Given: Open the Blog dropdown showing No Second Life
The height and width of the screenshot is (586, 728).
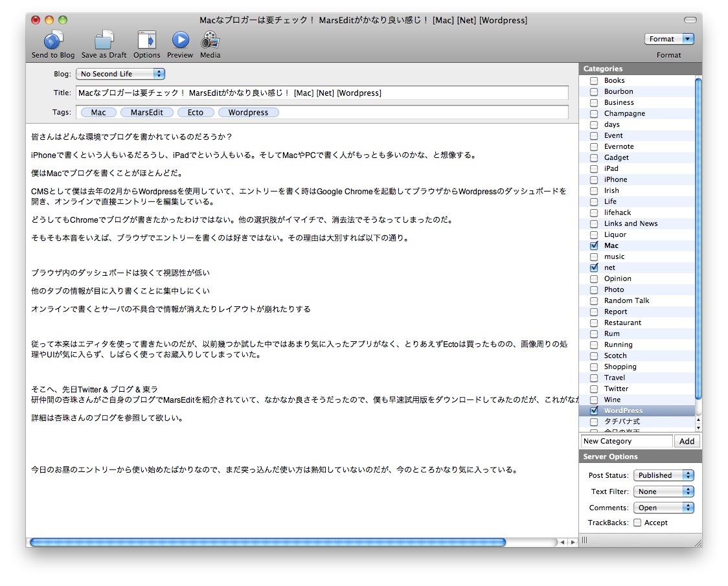Looking at the screenshot, I should [x=120, y=74].
